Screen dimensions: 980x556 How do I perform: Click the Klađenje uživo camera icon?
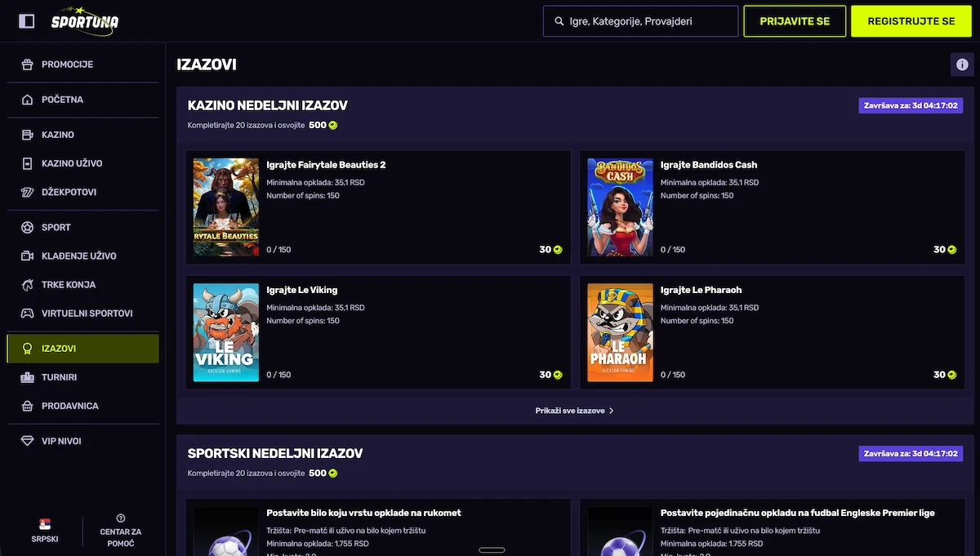[27, 256]
